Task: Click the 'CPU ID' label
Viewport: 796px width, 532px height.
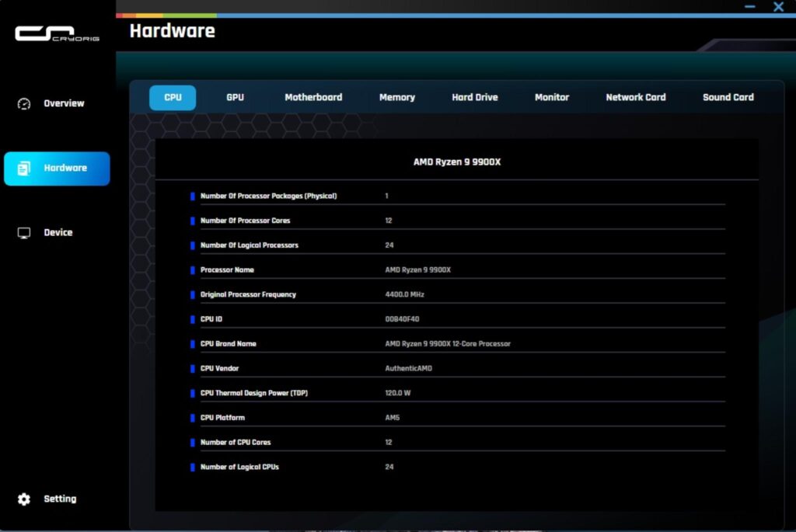Action: (x=211, y=319)
